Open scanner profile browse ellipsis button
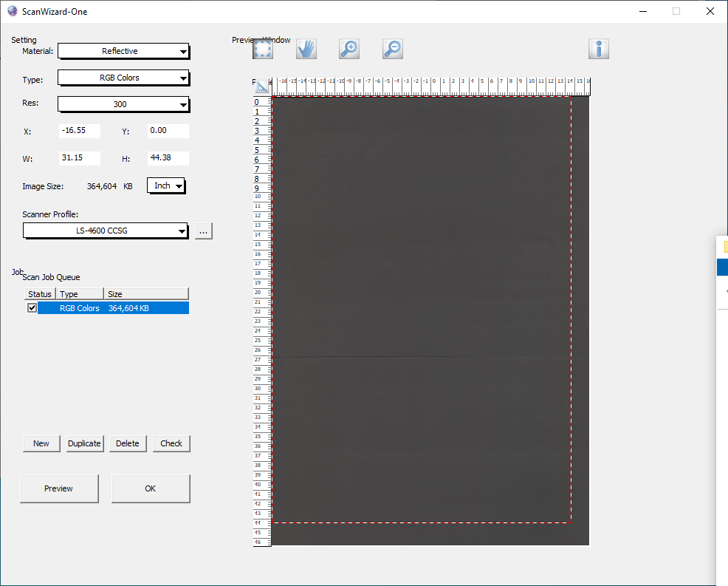 (205, 231)
